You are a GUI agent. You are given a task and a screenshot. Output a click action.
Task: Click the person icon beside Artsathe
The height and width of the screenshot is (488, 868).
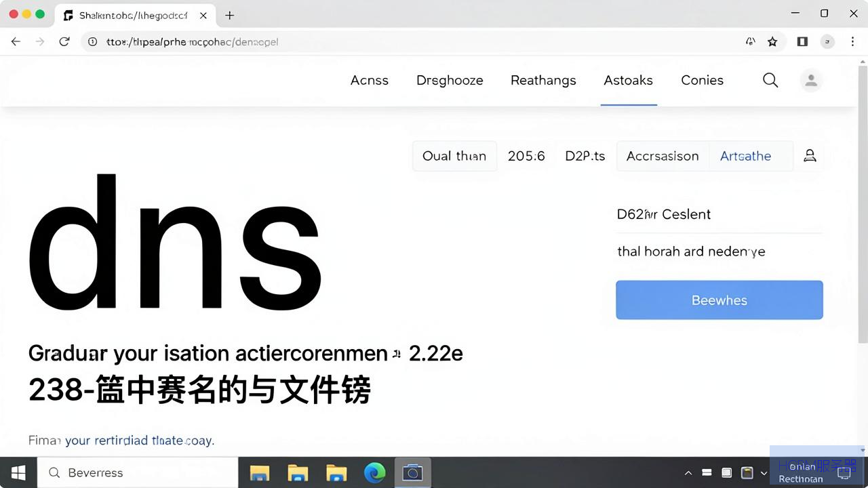(x=810, y=156)
